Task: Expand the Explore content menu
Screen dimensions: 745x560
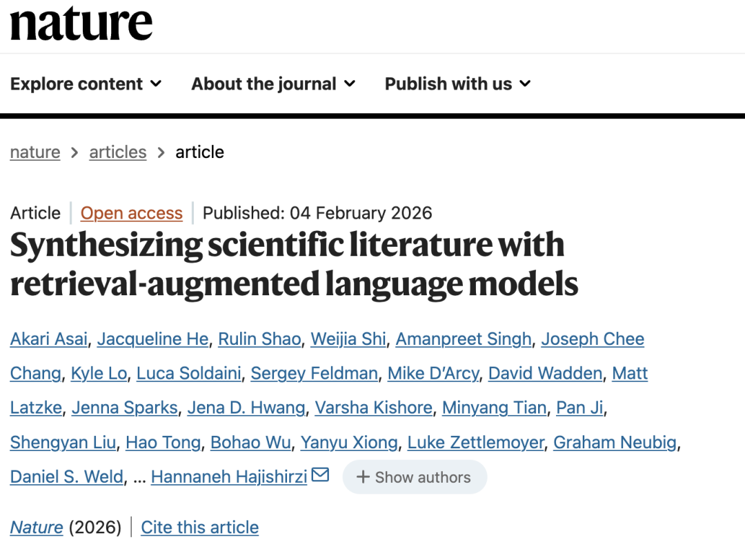Action: [86, 84]
